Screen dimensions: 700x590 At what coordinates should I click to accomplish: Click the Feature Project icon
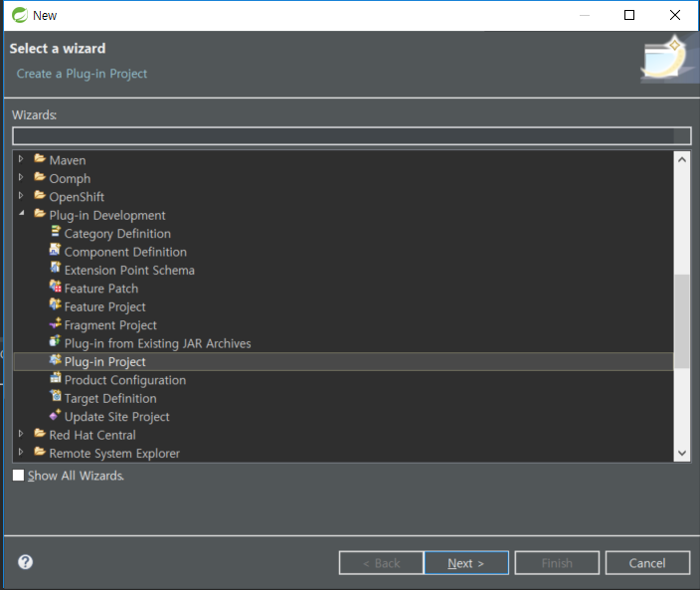coord(56,304)
